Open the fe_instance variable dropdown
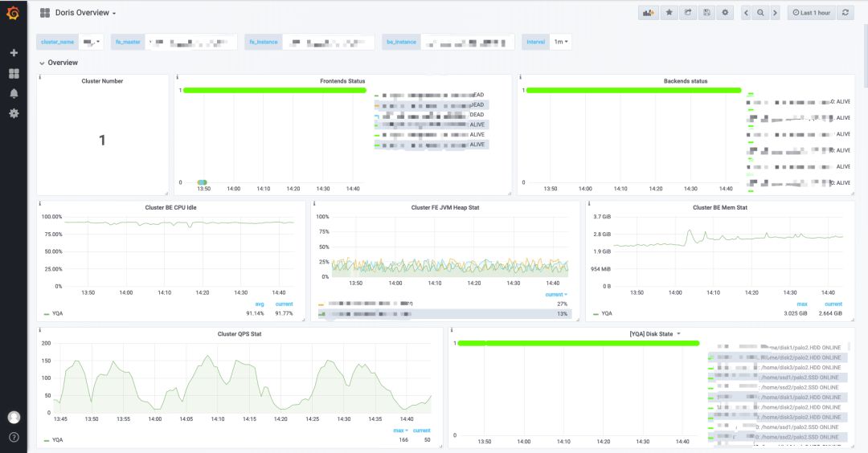The image size is (868, 453). tap(328, 42)
